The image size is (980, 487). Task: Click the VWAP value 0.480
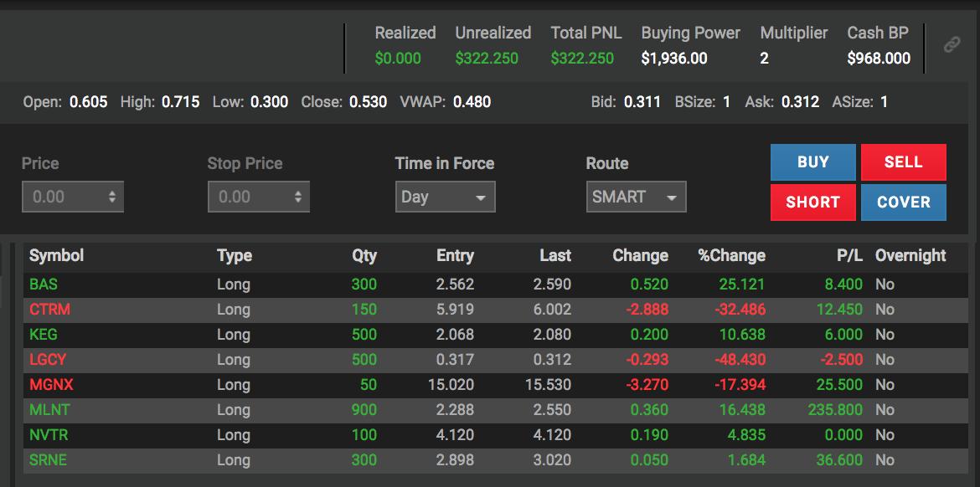point(472,102)
